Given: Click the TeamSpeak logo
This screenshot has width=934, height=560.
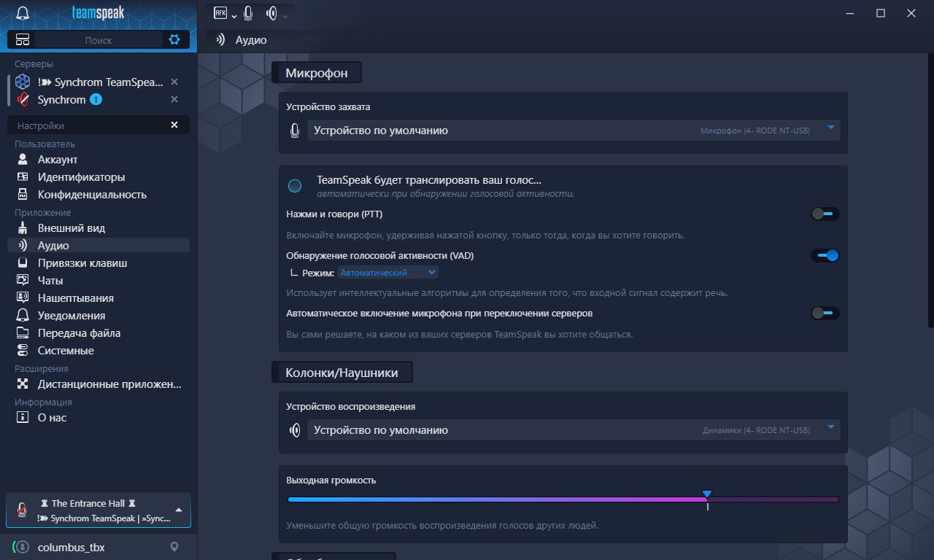Looking at the screenshot, I should pos(99,13).
